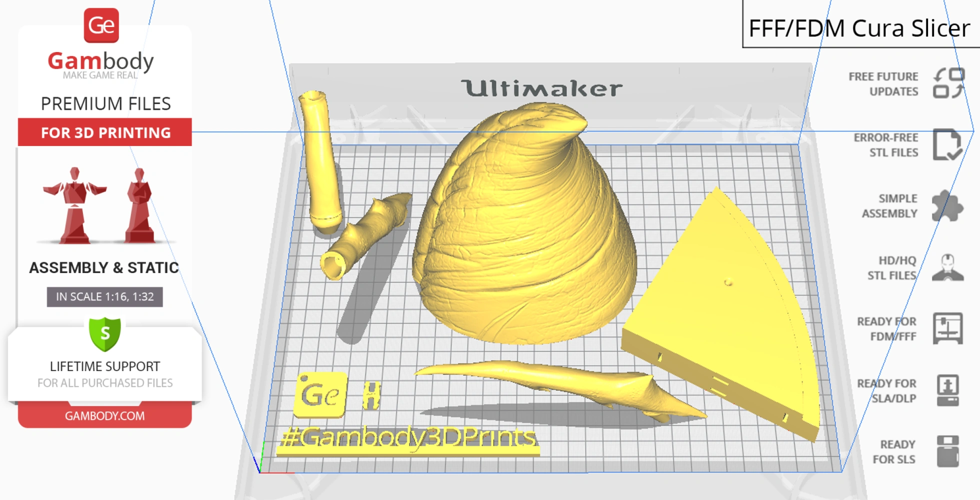Click the Gambody Ge logo icon
980x500 pixels.
click(101, 25)
